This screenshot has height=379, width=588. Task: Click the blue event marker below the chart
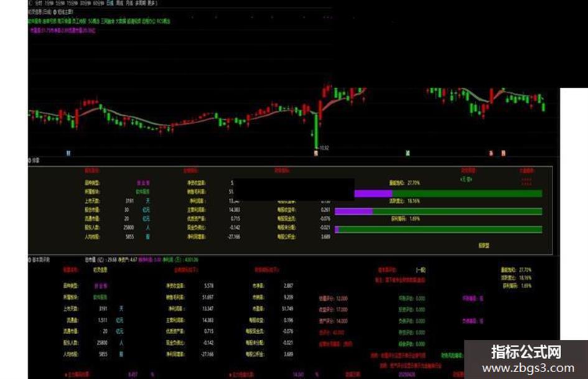pyautogui.click(x=68, y=153)
